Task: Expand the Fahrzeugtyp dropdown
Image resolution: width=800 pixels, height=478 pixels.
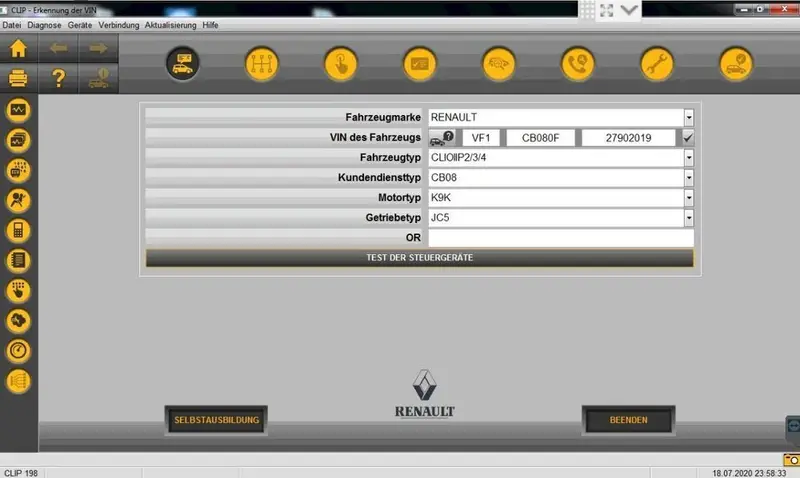Action: 689,158
